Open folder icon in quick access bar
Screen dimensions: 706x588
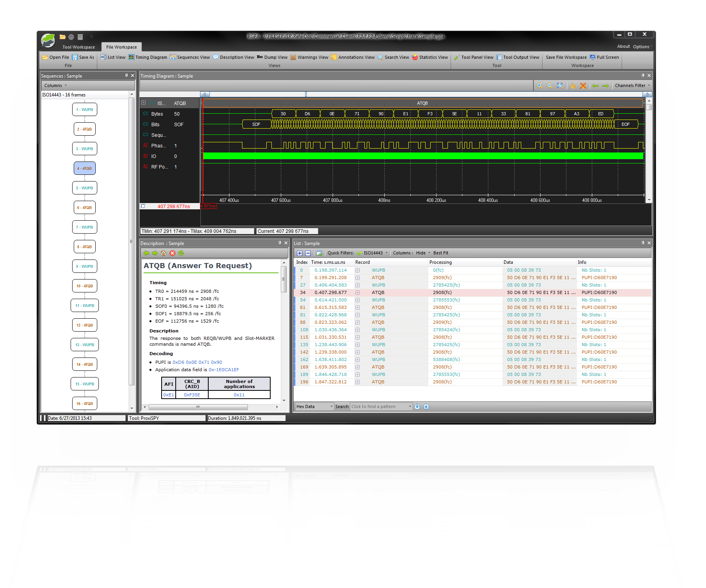62,37
